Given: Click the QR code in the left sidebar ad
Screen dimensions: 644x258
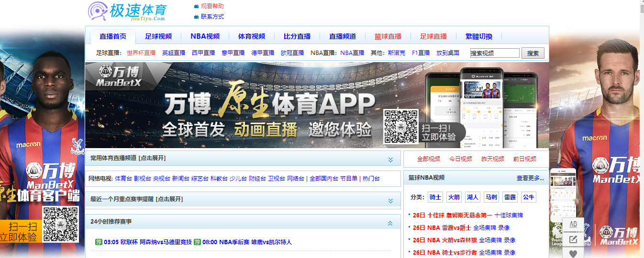Looking at the screenshot, I should pyautogui.click(x=60, y=224).
